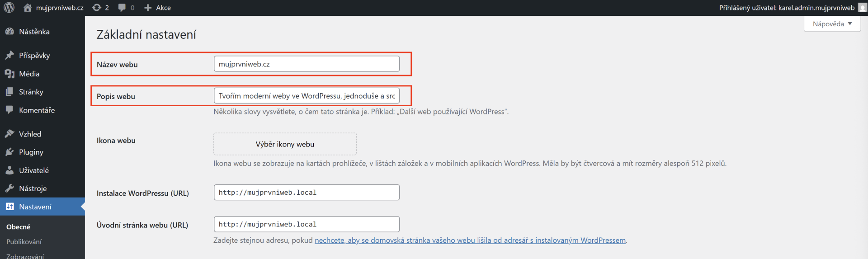
Task: Click the user avatar in the admin bar
Action: coord(862,8)
